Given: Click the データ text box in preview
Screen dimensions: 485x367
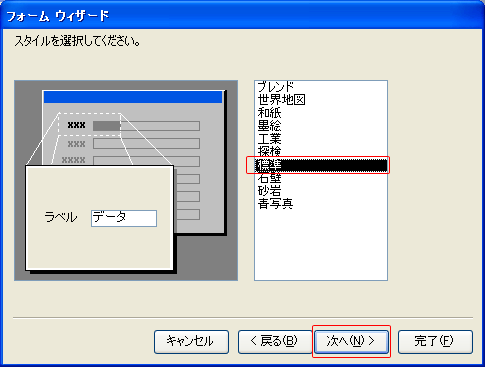Looking at the screenshot, I should (x=124, y=218).
